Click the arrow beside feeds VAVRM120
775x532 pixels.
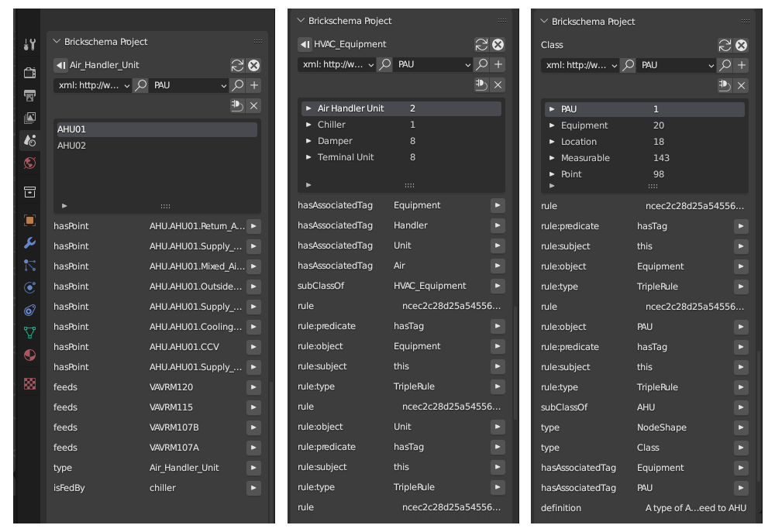(253, 386)
